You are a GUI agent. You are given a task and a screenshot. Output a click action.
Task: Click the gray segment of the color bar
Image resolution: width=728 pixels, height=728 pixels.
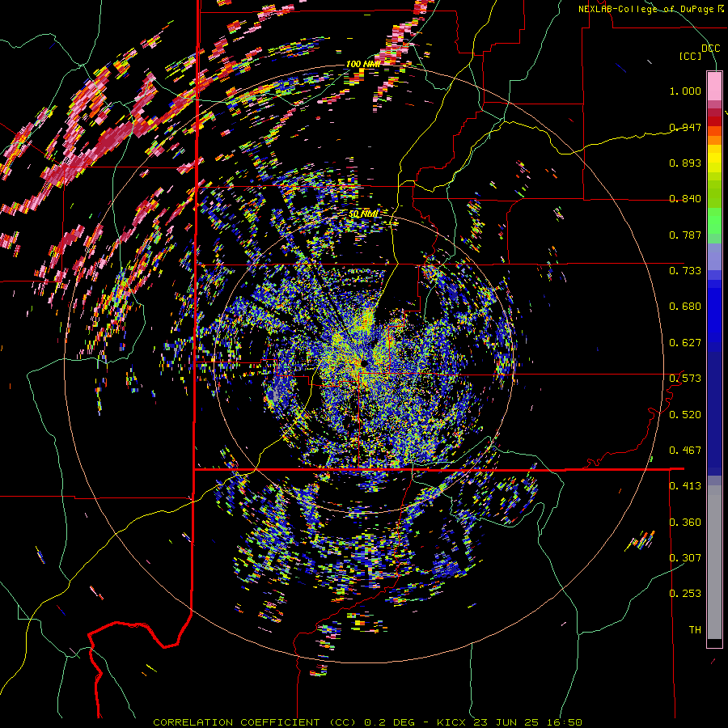tap(714, 562)
